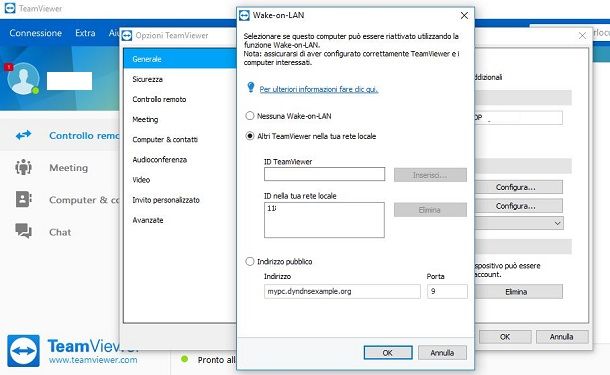Click the green ready status indicator dot
This screenshot has width=610, height=375.
click(x=184, y=359)
